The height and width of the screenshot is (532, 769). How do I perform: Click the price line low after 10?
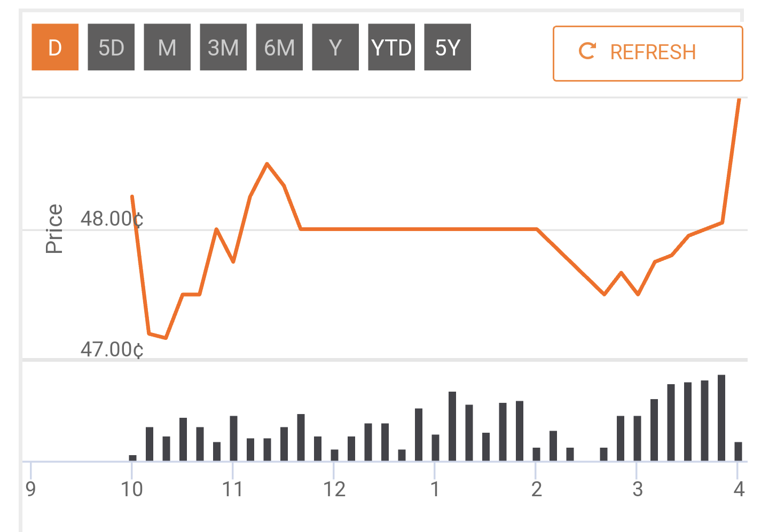pyautogui.click(x=166, y=337)
